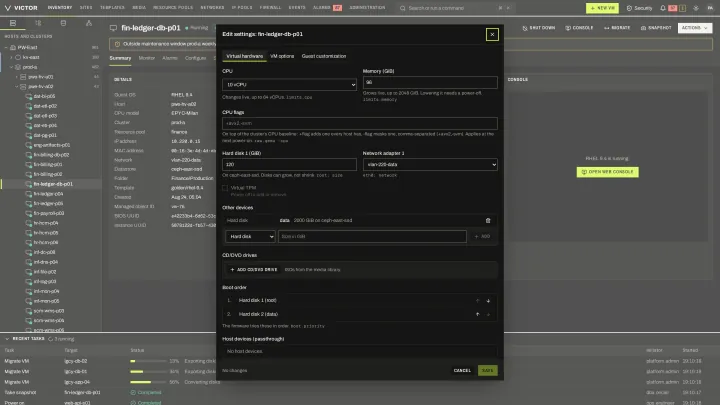Click the Shut Down toolbar button
The height and width of the screenshot is (405, 720).
tap(539, 28)
